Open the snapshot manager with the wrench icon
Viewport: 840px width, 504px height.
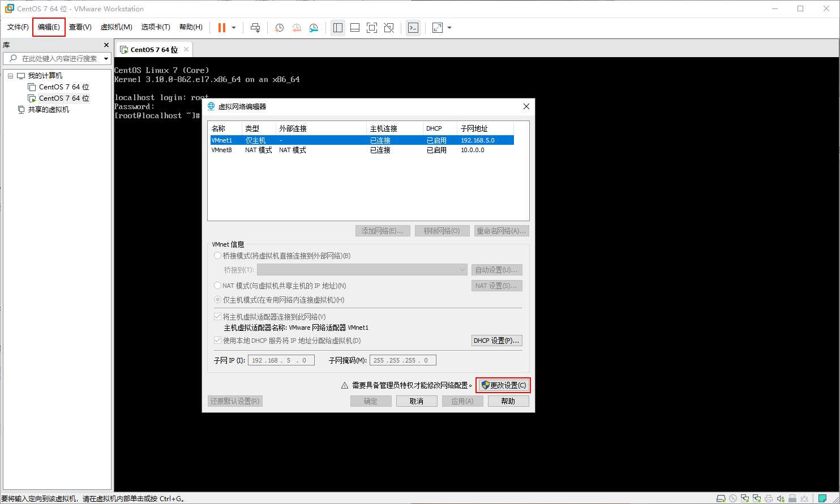(x=314, y=28)
